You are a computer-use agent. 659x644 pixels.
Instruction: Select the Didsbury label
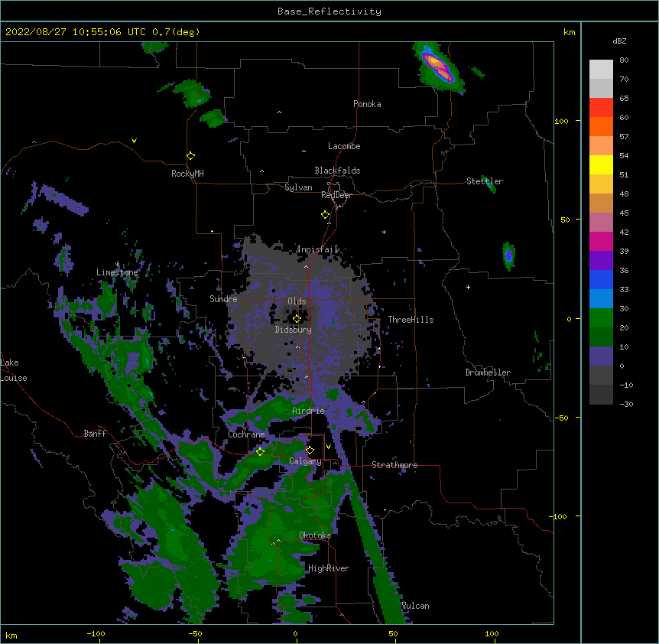294,330
